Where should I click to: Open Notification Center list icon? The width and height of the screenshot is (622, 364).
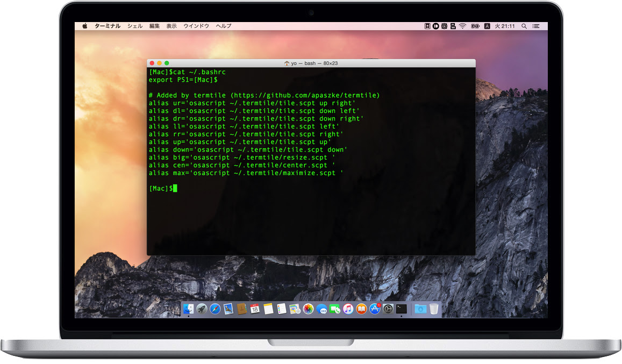tap(536, 26)
